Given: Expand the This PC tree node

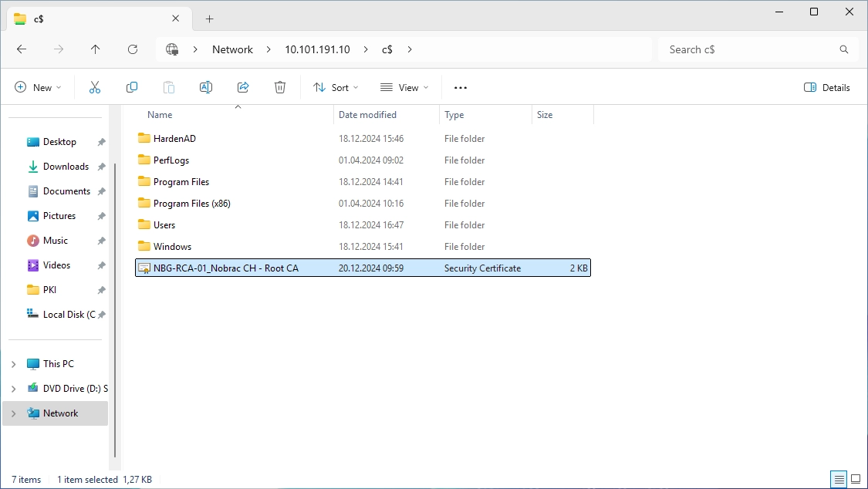Looking at the screenshot, I should [x=14, y=364].
